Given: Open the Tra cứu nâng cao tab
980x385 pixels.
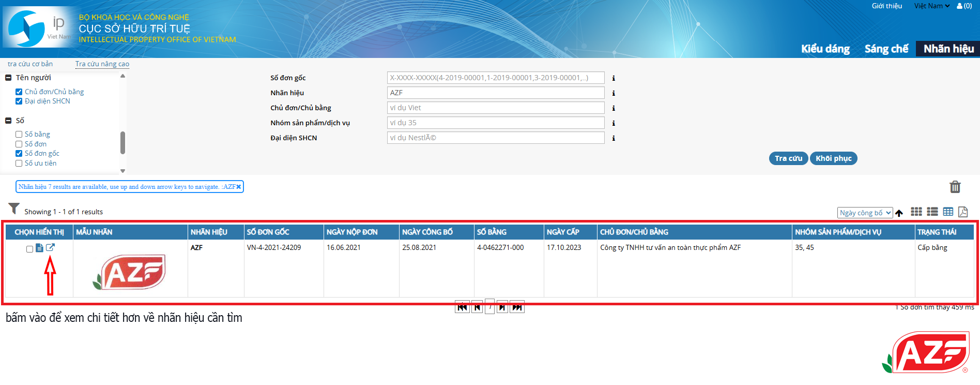Looking at the screenshot, I should (102, 64).
